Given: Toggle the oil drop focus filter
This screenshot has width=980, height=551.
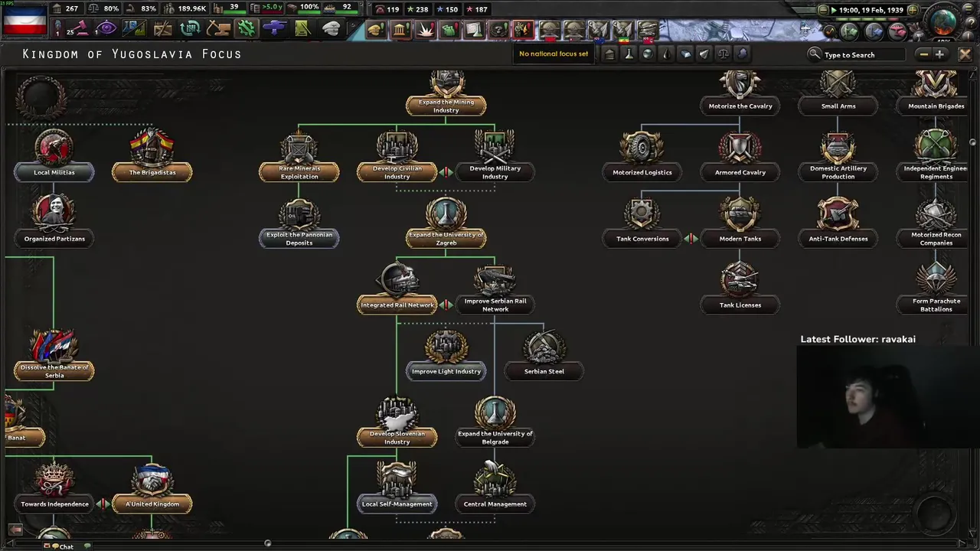Looking at the screenshot, I should point(666,54).
